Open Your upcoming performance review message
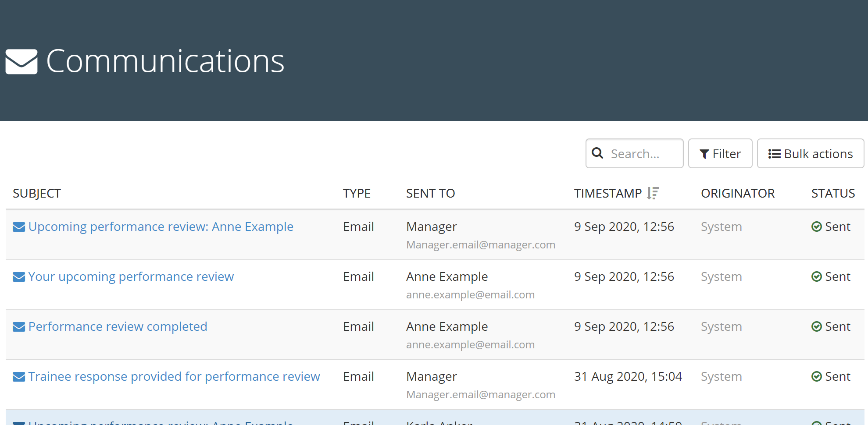The image size is (868, 425). 131,277
